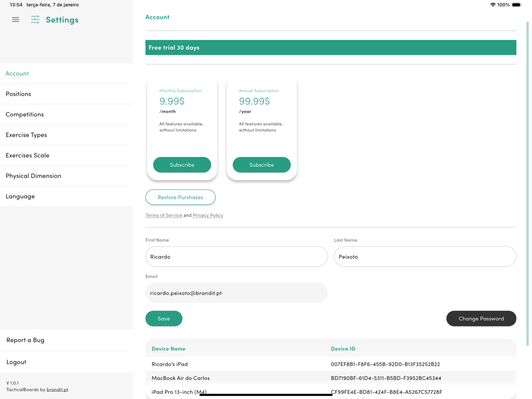This screenshot has height=399, width=532.
Task: Click the Restore Purshases button
Action: (x=180, y=197)
